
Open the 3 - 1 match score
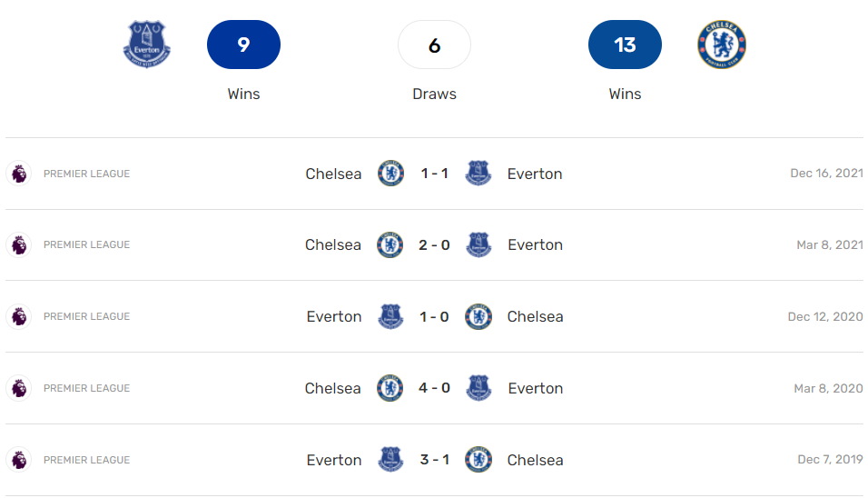point(435,460)
